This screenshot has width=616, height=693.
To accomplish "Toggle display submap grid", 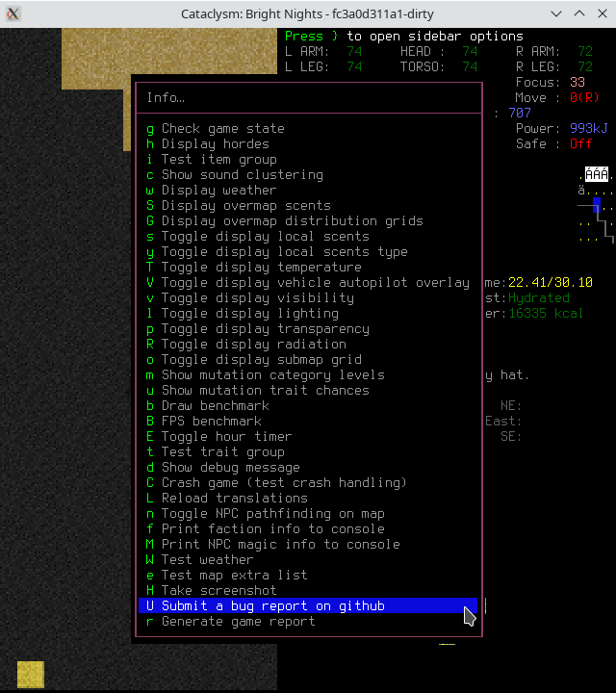I will [x=308, y=360].
